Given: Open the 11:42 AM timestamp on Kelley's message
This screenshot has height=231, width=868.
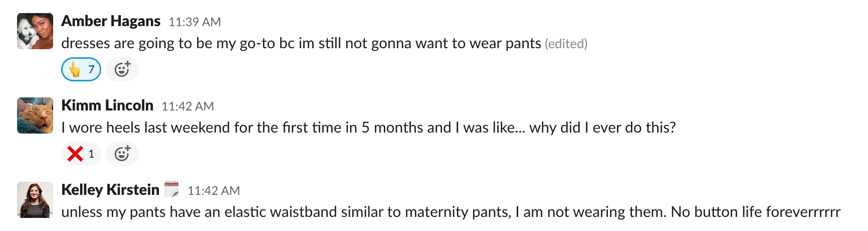Looking at the screenshot, I should pyautogui.click(x=213, y=191).
